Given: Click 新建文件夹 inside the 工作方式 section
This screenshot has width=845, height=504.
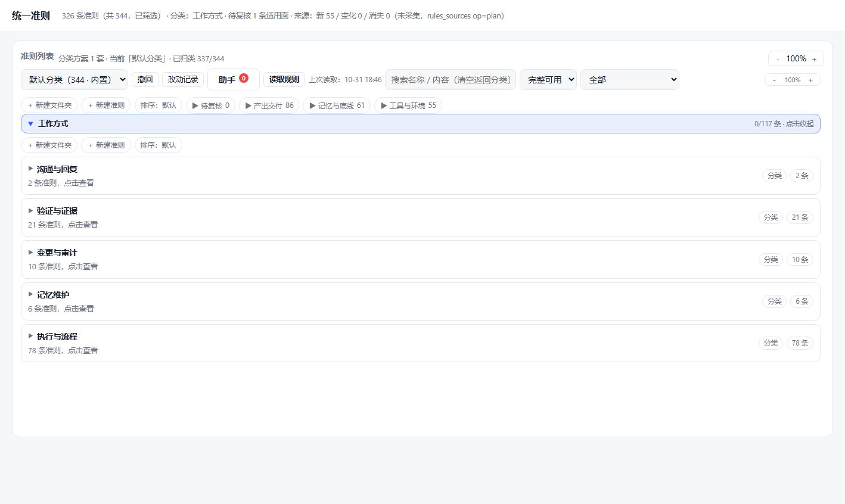Looking at the screenshot, I should pos(49,145).
